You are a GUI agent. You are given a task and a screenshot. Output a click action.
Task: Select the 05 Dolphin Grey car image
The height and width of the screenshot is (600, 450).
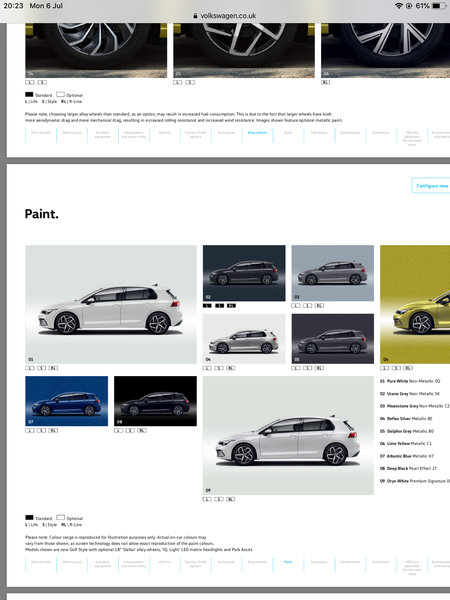point(333,339)
